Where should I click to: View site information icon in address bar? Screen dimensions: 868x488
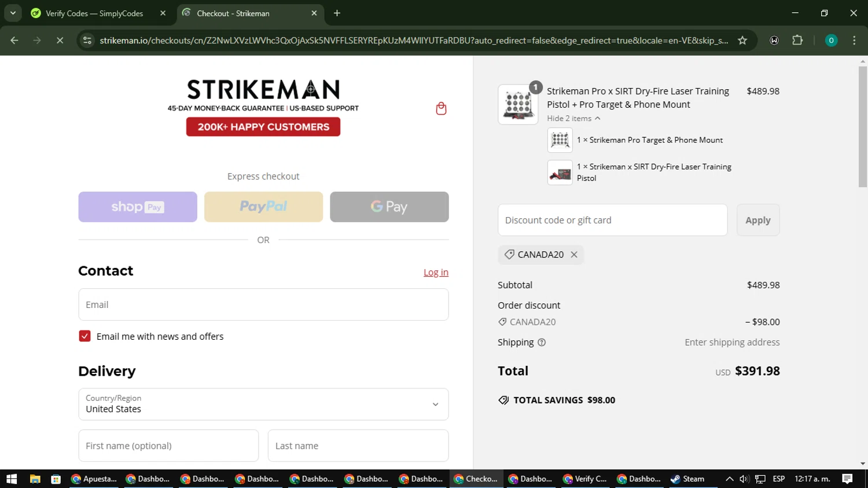(x=87, y=41)
